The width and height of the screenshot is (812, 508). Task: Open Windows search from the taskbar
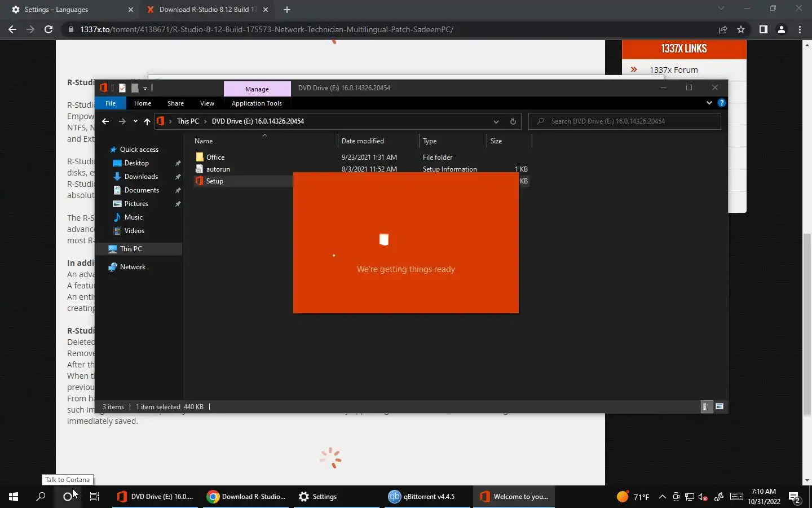pyautogui.click(x=41, y=497)
